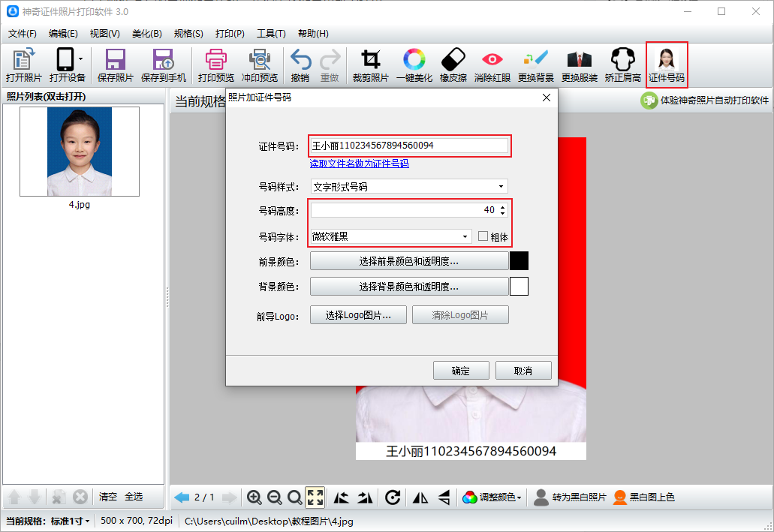Open the 编辑(E) menu
Viewport: 774px width, 532px height.
click(x=63, y=34)
